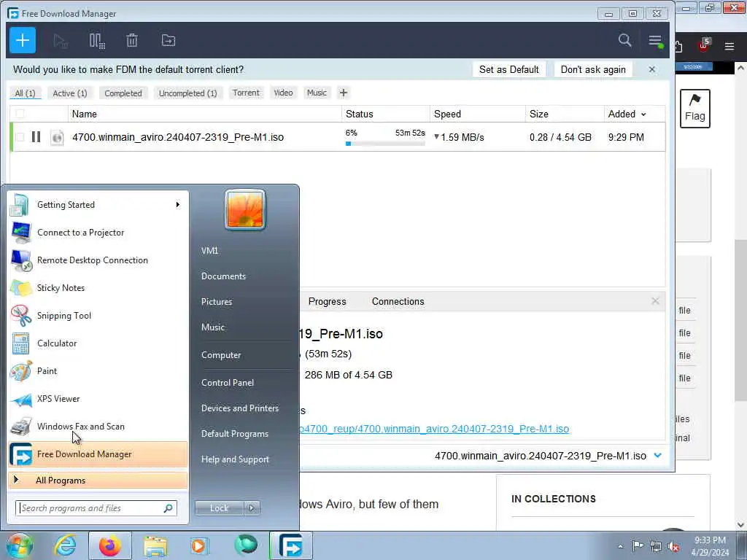Pause the winmain_aviro iso download
The height and width of the screenshot is (560, 747).
(x=36, y=137)
